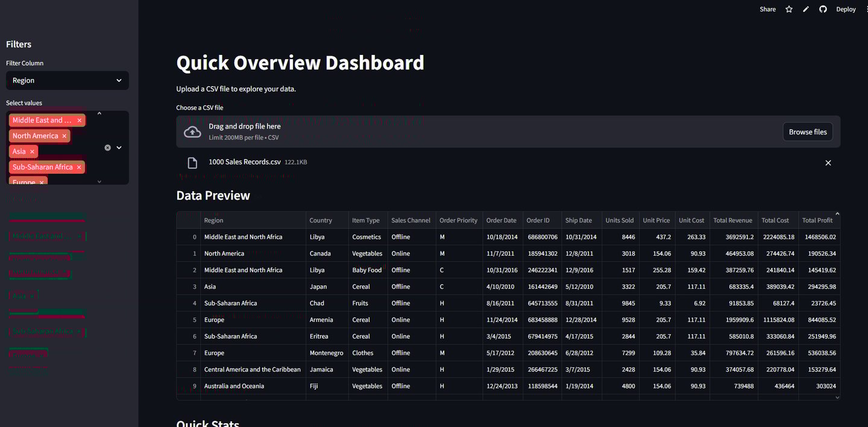
Task: Select units sold 9845 cell
Action: click(620, 303)
